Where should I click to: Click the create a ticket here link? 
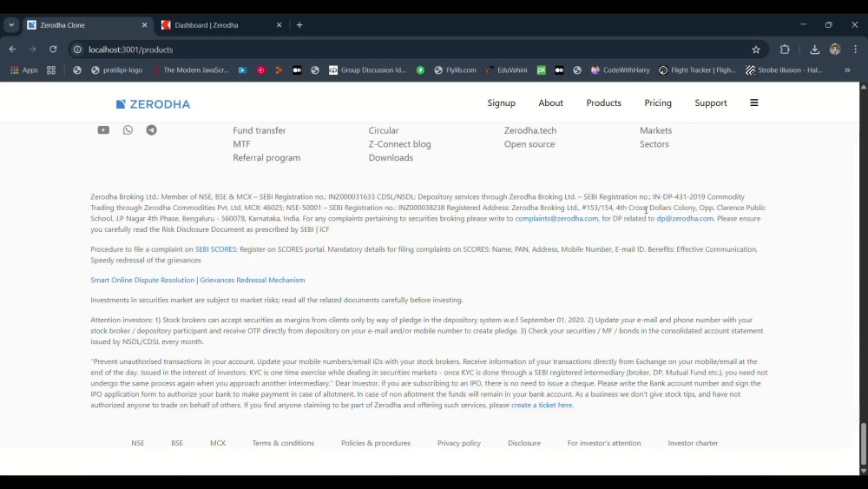tap(542, 406)
